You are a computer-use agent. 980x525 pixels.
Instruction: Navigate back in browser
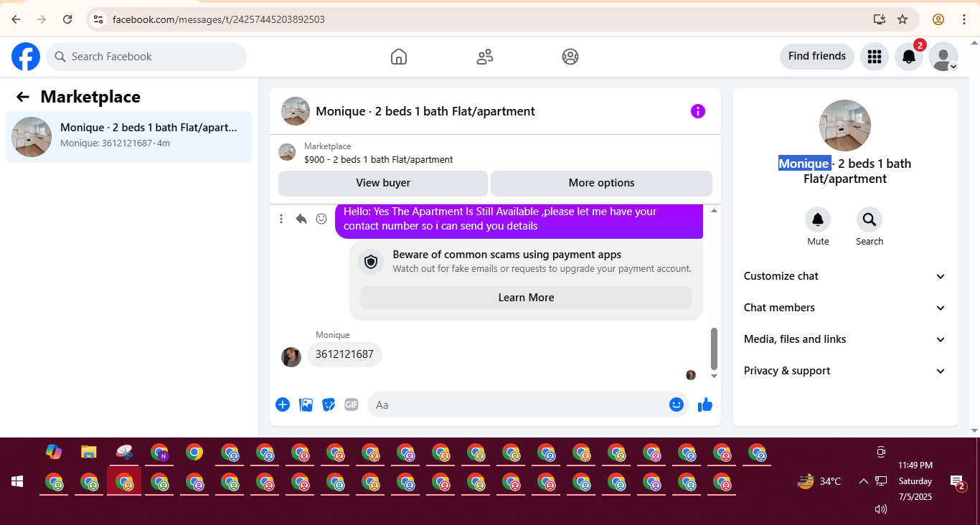(x=16, y=19)
